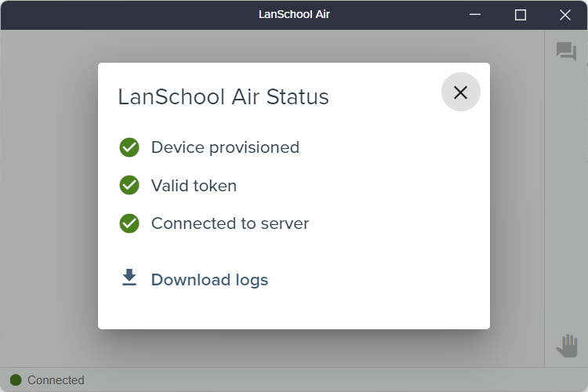
Task: Click the Device provisioned green checkmark
Action: (129, 147)
